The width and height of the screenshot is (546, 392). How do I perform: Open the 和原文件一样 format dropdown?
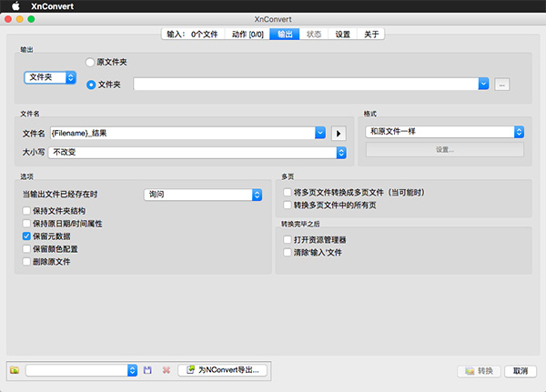coord(445,132)
